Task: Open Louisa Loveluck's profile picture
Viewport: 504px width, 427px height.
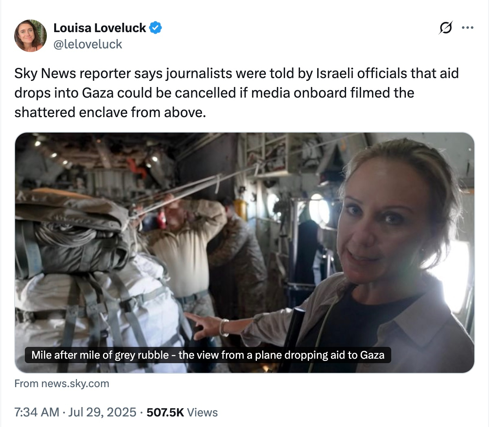Action: point(31,35)
